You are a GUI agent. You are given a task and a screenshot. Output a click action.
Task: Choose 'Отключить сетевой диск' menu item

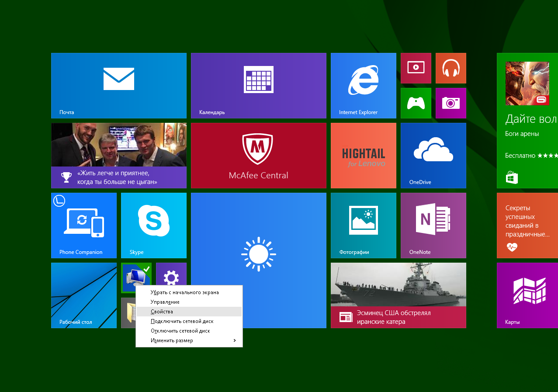(x=189, y=331)
